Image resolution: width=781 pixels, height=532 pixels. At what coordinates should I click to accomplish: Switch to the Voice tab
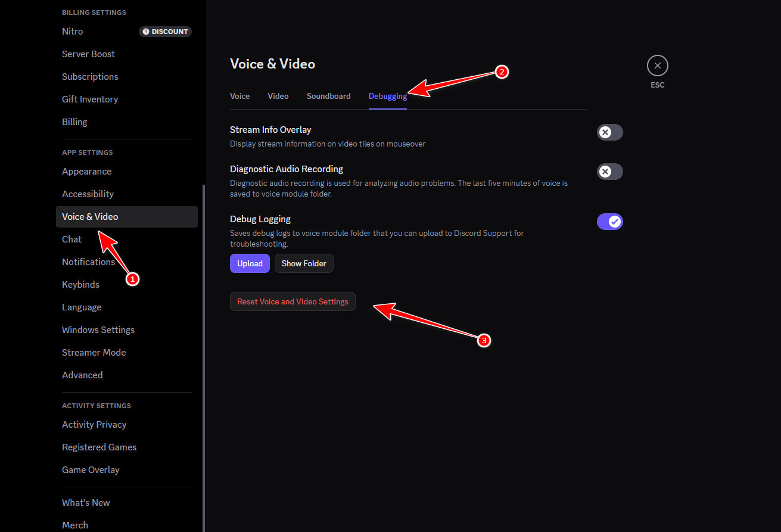tap(240, 96)
